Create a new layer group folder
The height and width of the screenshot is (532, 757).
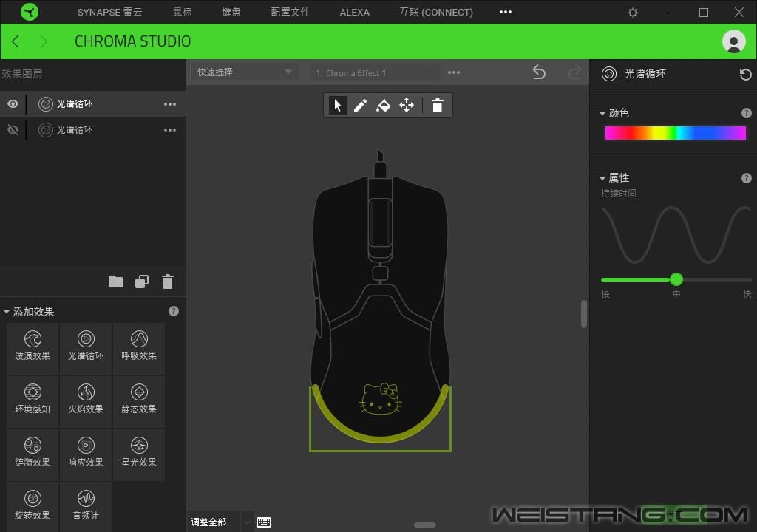(x=116, y=282)
